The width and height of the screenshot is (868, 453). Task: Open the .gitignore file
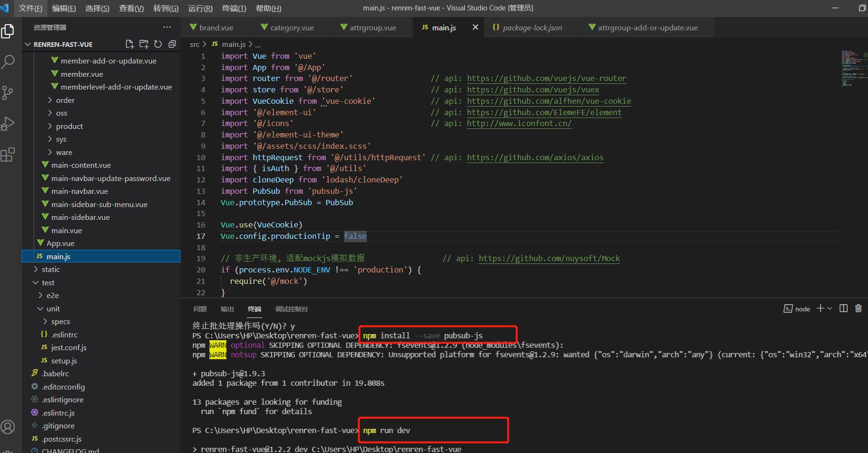tap(101, 426)
